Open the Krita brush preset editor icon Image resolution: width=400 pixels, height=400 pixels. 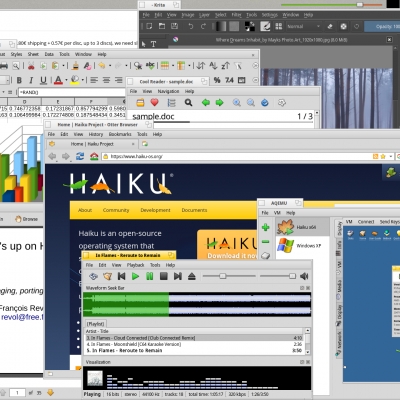pos(265,26)
